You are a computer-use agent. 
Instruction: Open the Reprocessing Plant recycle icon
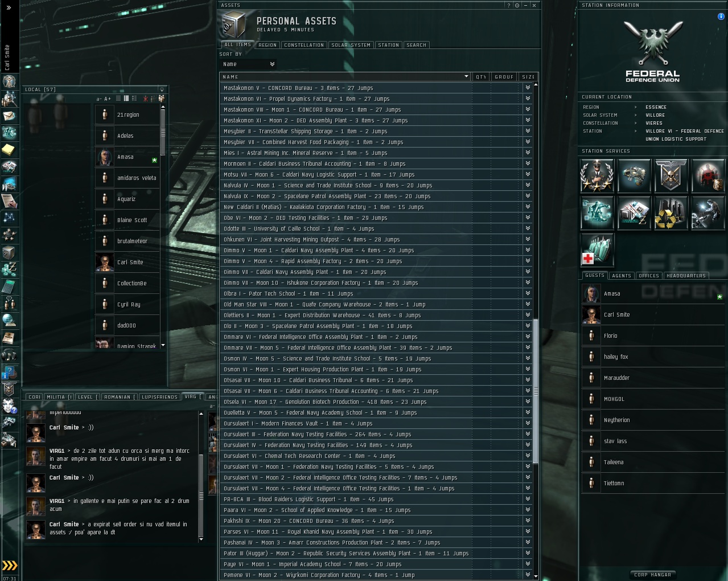tap(671, 212)
